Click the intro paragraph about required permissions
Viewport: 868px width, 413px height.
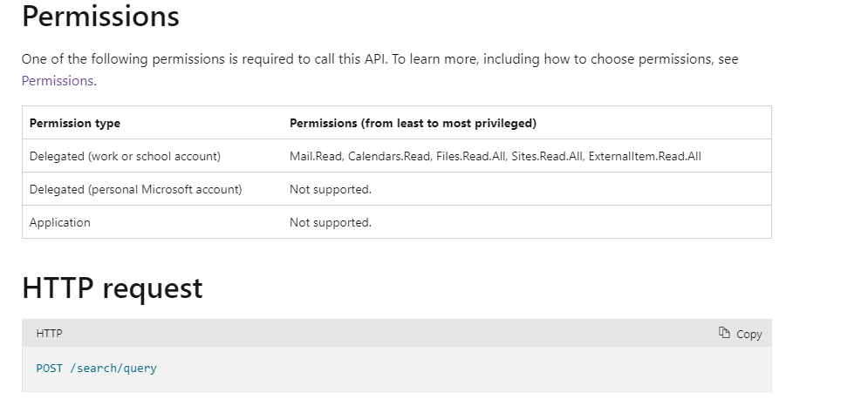click(379, 70)
